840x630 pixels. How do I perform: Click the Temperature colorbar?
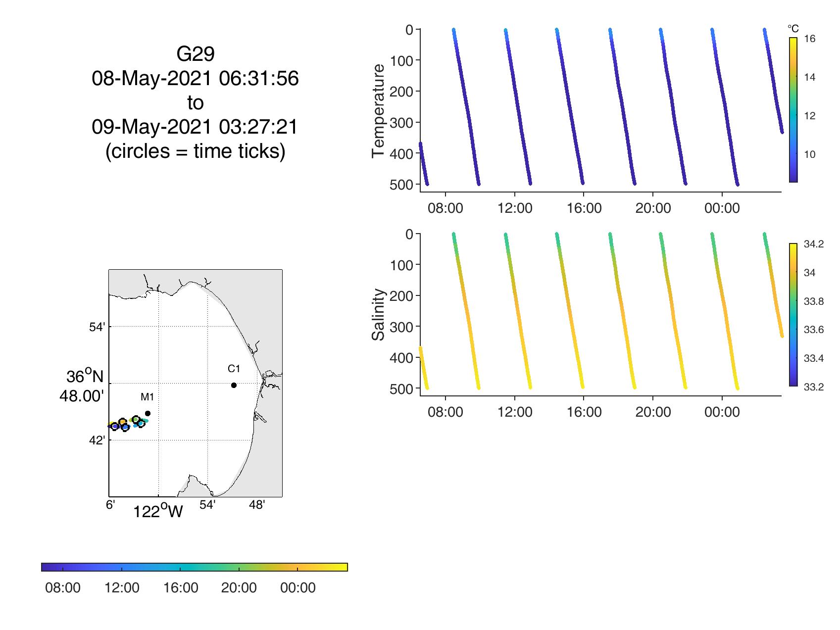[x=793, y=110]
